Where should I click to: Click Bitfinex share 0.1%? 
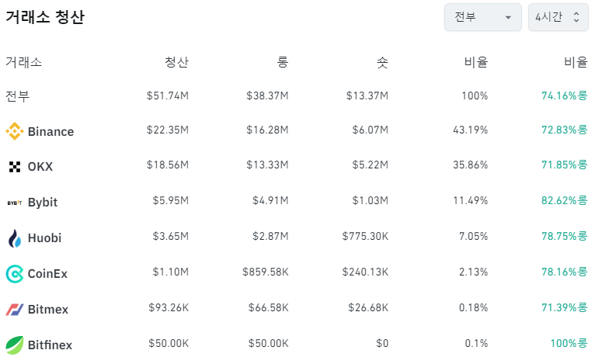(476, 344)
